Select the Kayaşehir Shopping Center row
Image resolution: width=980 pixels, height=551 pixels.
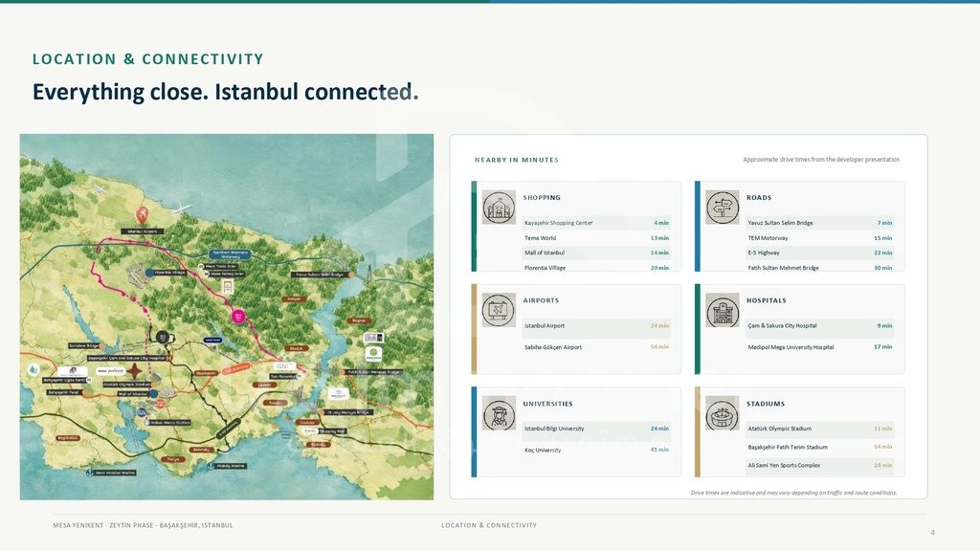click(596, 222)
